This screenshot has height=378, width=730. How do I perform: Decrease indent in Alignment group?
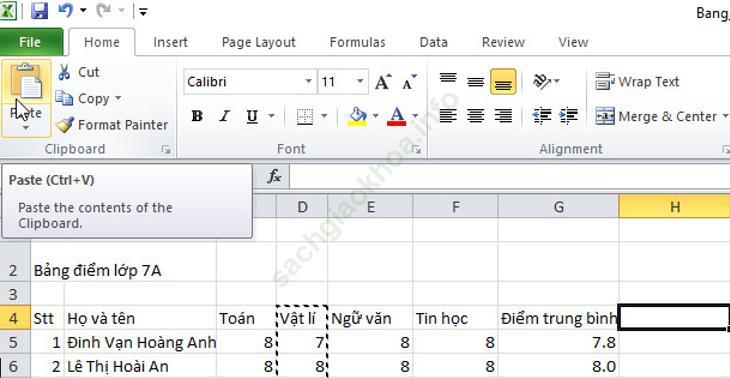[x=541, y=116]
